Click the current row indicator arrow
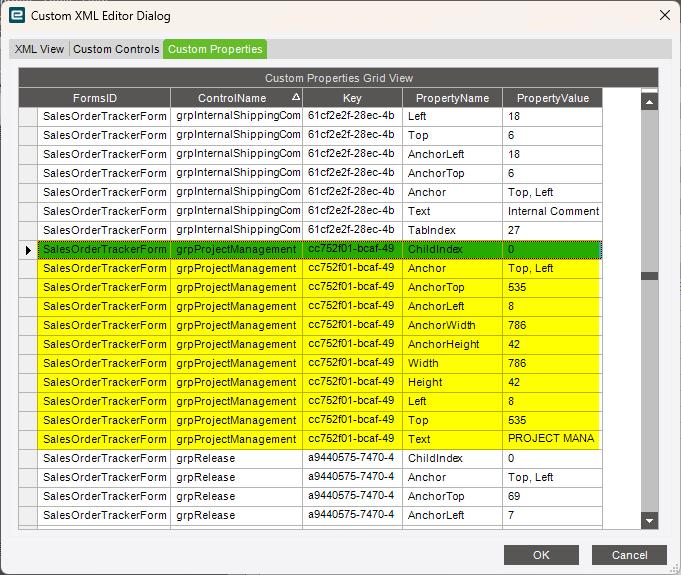Screen dimensions: 681x575 tap(28, 249)
